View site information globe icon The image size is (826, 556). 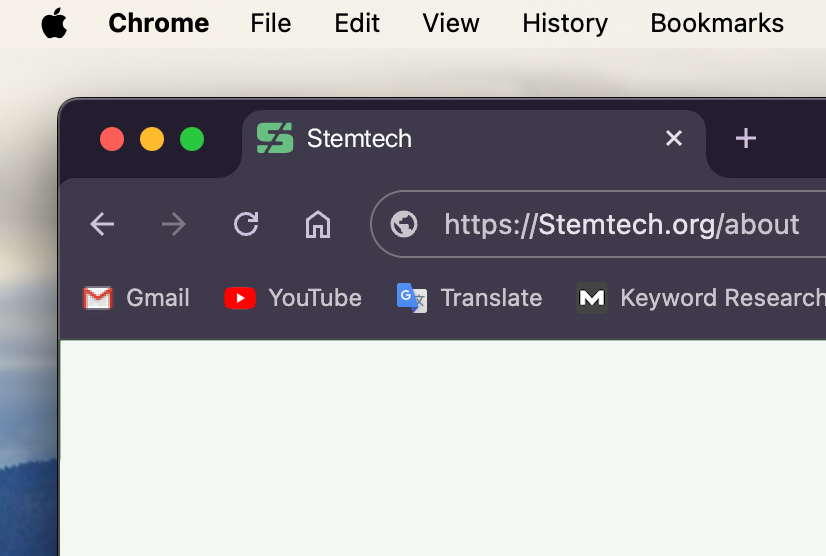404,224
